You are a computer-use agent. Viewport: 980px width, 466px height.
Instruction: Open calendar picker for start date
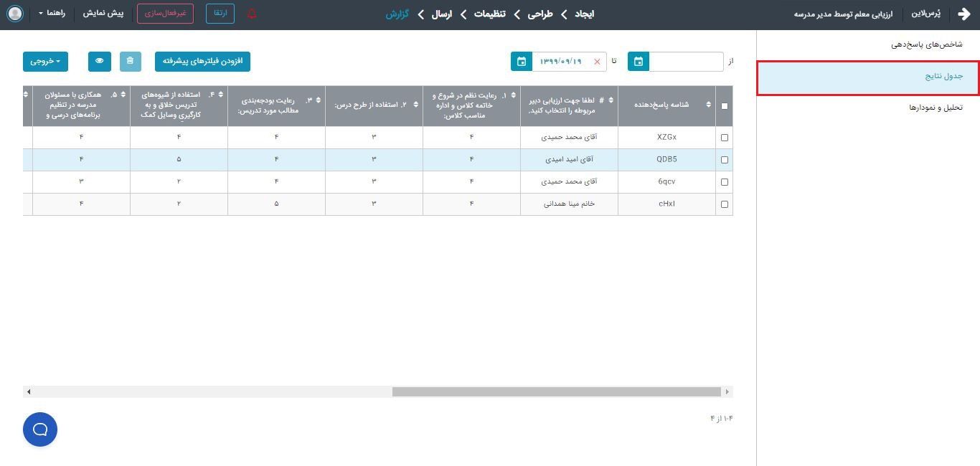638,62
